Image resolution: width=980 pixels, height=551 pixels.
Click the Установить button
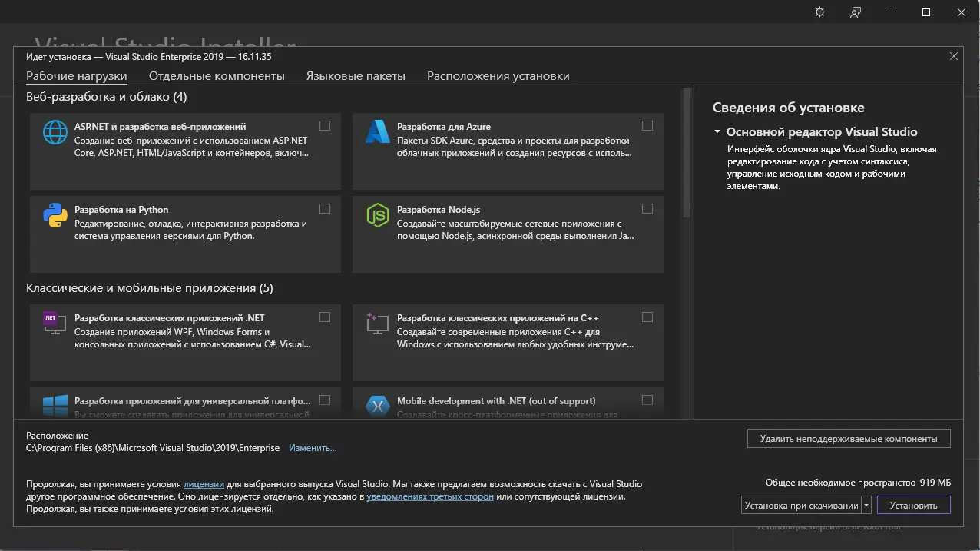913,505
